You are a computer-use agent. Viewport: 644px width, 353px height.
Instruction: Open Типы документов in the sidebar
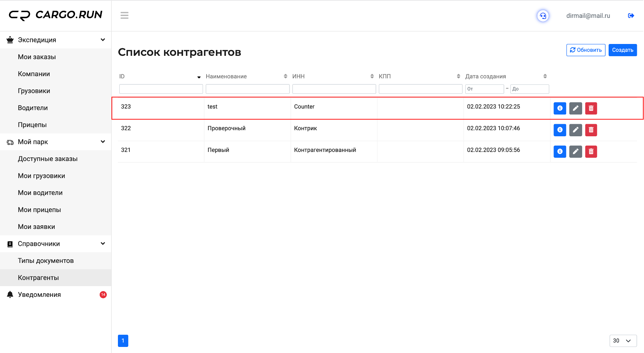coord(46,261)
